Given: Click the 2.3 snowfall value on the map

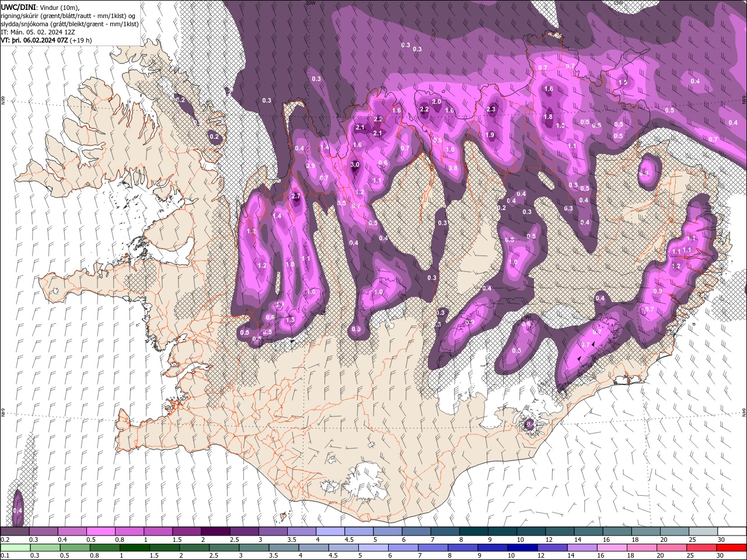Looking at the screenshot, I should 491,109.
